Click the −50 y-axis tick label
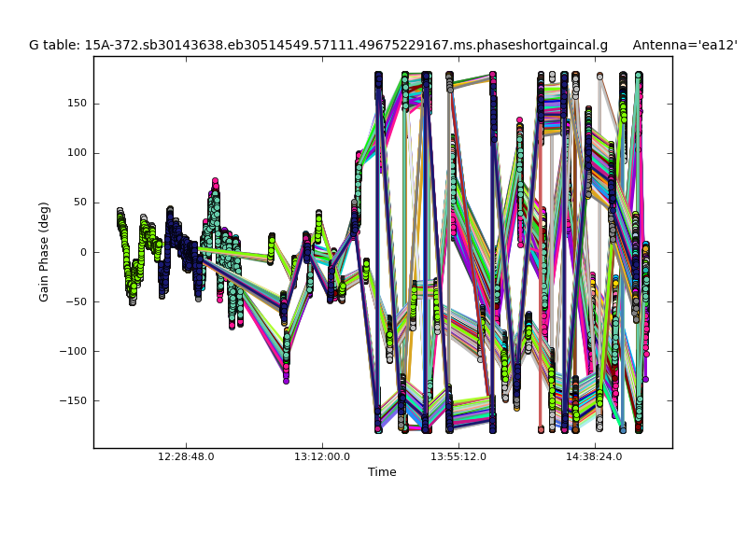This screenshot has width=747, height=560. point(76,301)
